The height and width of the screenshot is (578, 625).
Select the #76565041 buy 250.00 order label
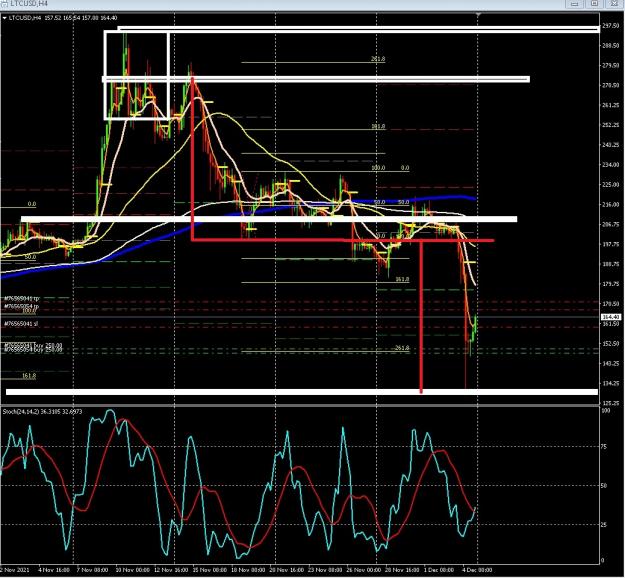pyautogui.click(x=33, y=345)
